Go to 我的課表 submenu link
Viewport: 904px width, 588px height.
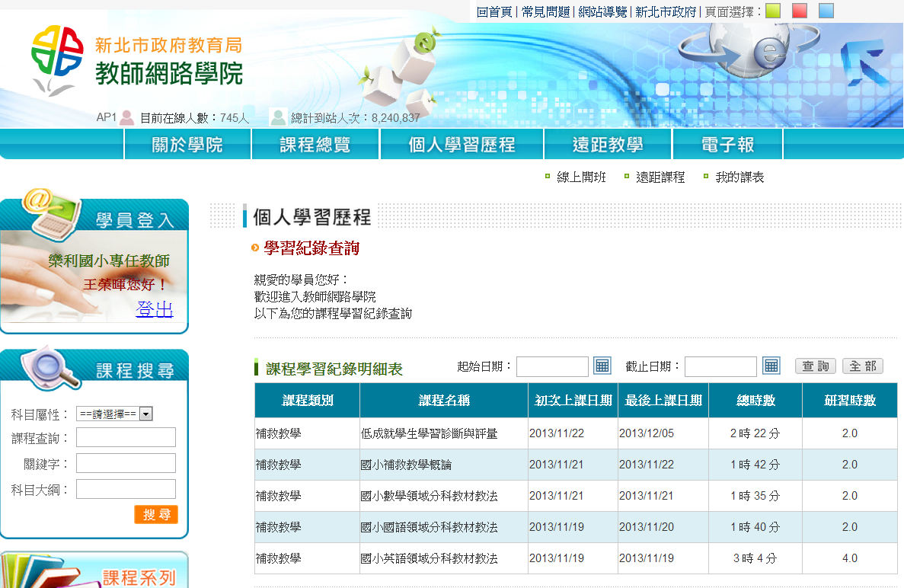pos(739,177)
